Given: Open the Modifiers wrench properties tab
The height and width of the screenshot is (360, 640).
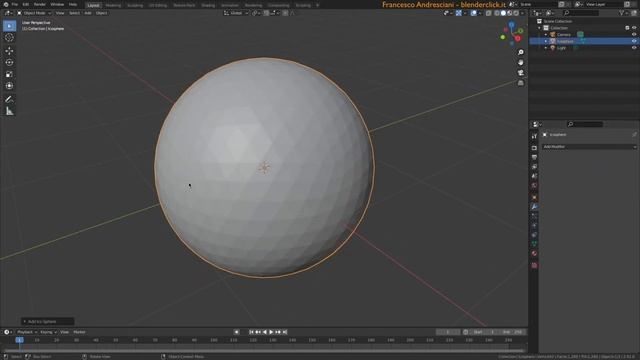Looking at the screenshot, I should 534,207.
